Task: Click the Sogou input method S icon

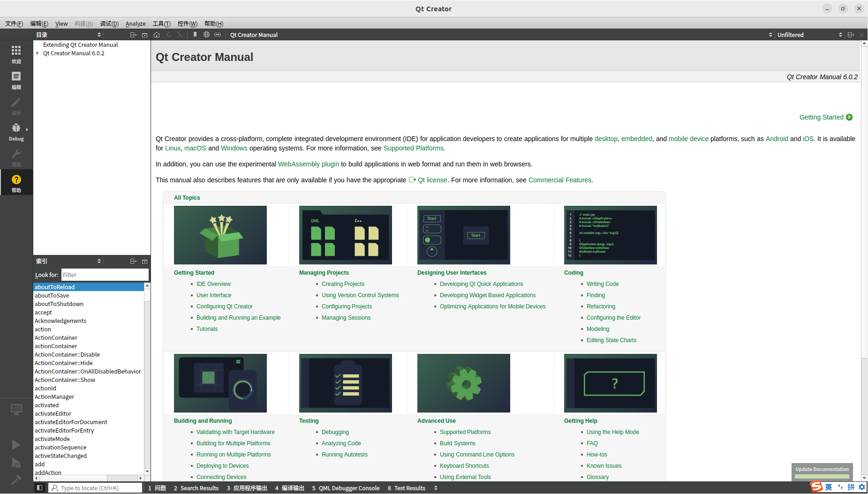Action: click(x=817, y=487)
